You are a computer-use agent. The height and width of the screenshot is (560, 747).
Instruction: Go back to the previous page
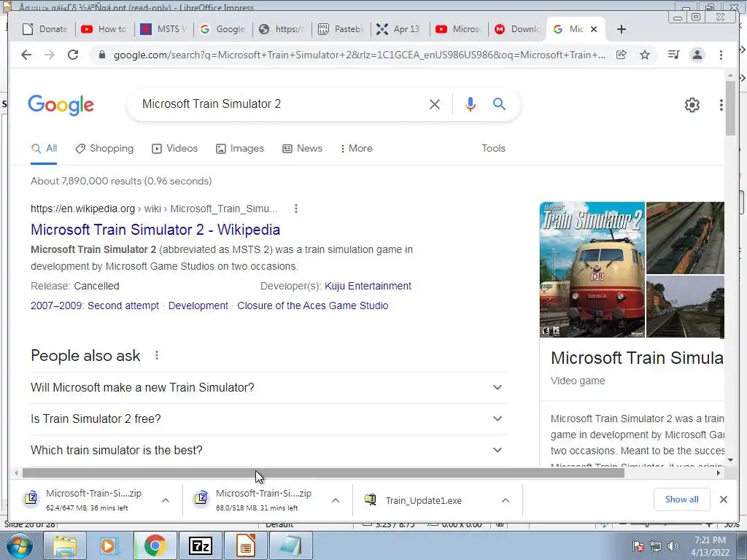coord(26,55)
